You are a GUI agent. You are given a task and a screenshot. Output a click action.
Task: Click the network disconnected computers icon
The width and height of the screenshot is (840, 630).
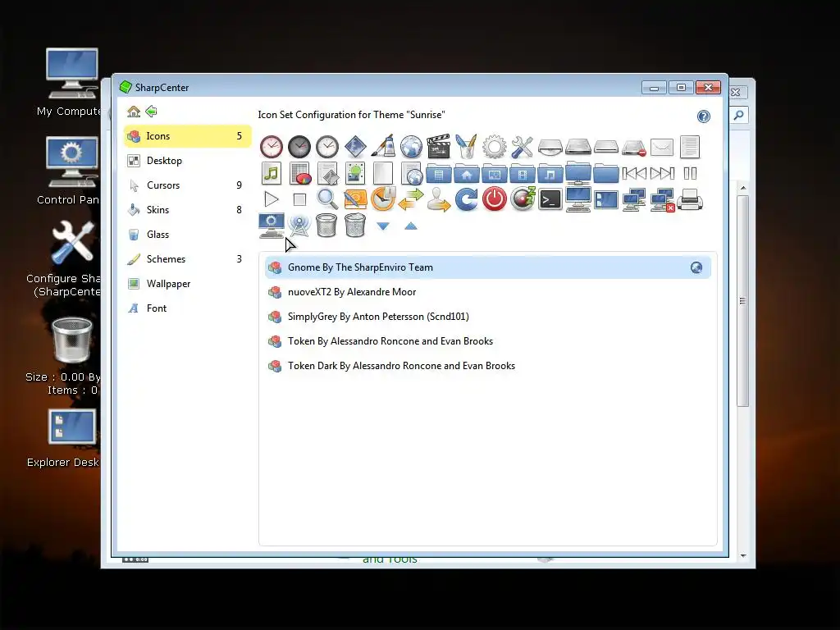click(x=662, y=200)
